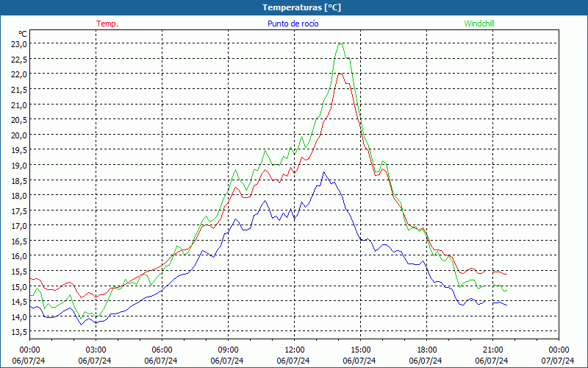Click the 21:00 time axis label
The height and width of the screenshot is (368, 588).
(x=492, y=350)
